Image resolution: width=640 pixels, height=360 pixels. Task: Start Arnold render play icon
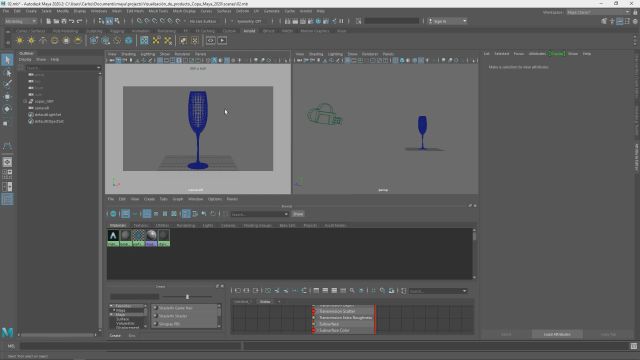(x=222, y=40)
